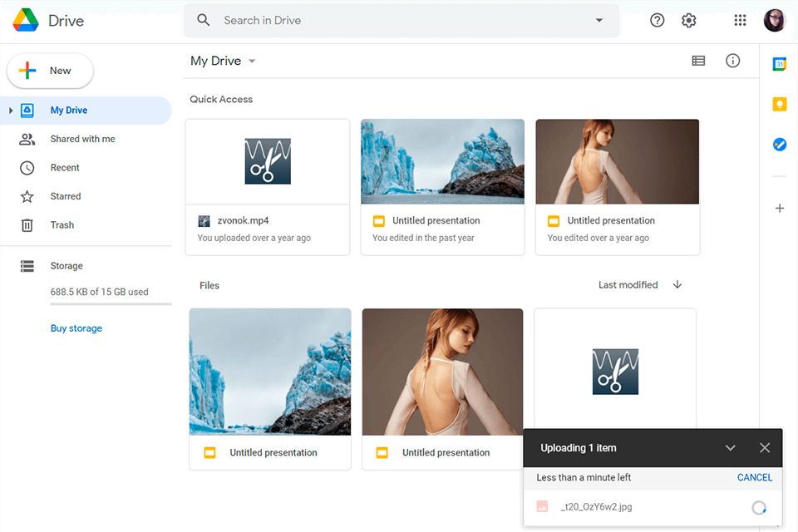Viewport: 798px width, 532px height.
Task: Open the details info panel
Action: coord(732,61)
